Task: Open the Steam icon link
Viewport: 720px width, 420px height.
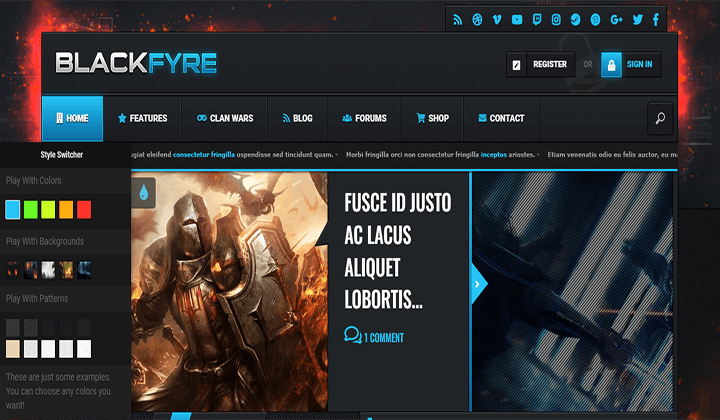Action: point(575,20)
